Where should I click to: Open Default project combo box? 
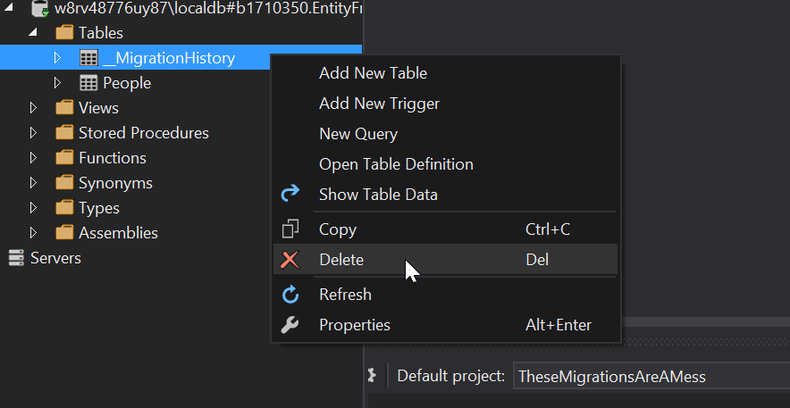(x=651, y=376)
